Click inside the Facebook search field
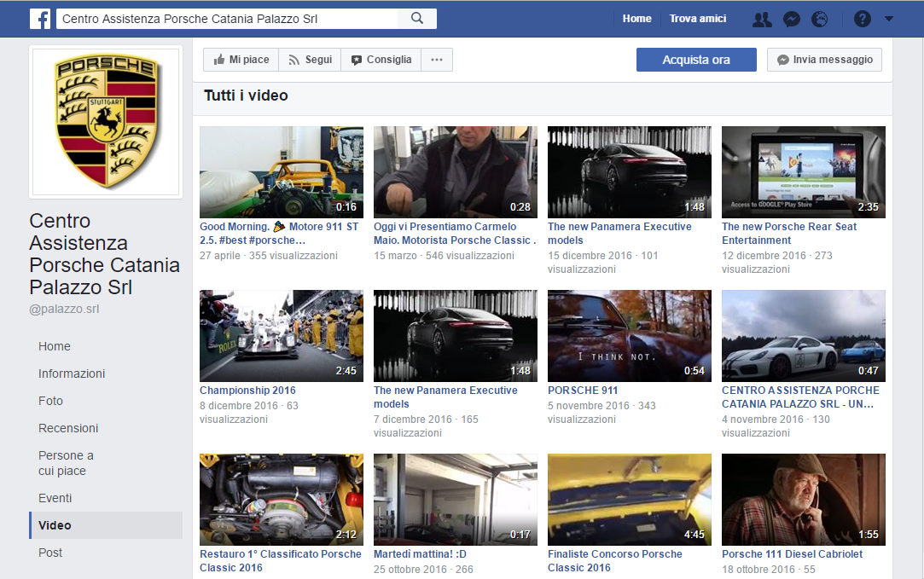 (x=228, y=19)
